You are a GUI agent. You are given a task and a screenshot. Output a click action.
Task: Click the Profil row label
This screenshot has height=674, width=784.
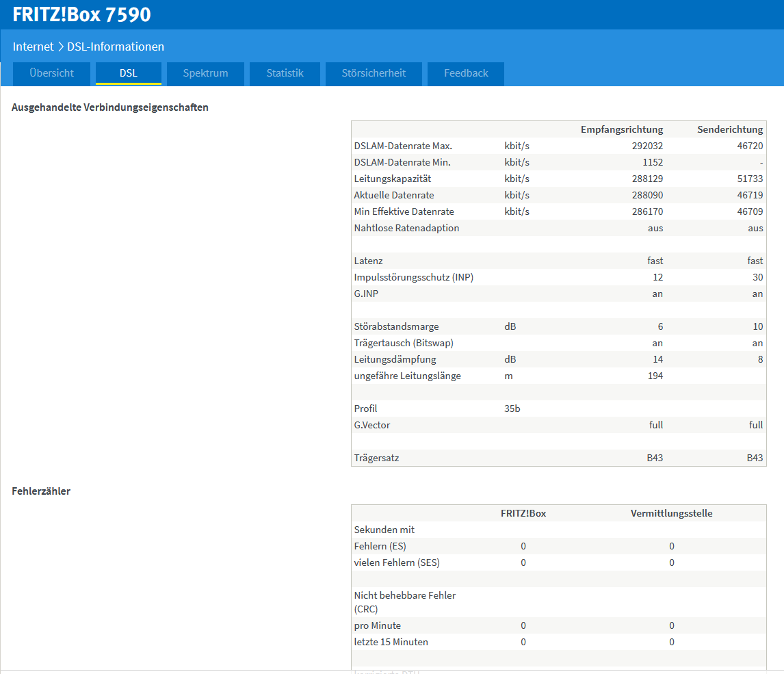[365, 409]
